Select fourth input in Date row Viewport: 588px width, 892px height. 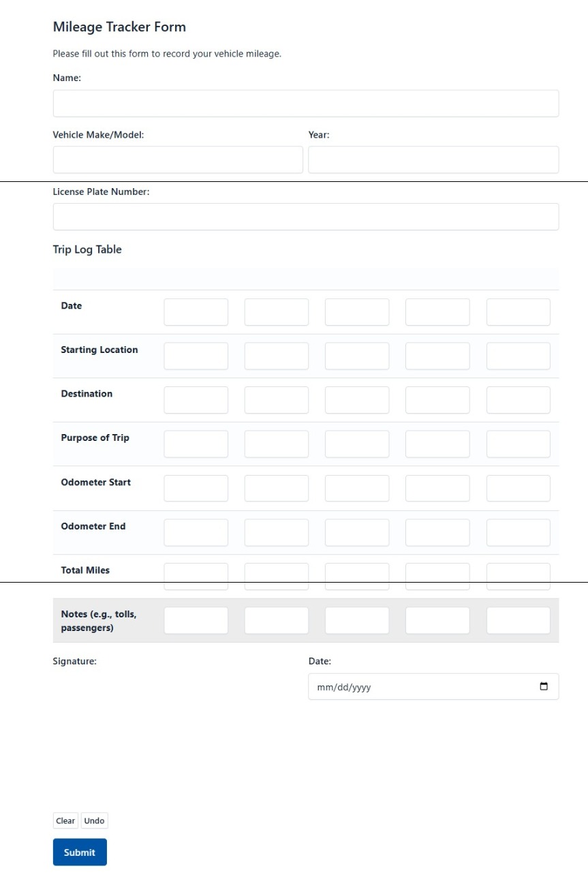(437, 312)
